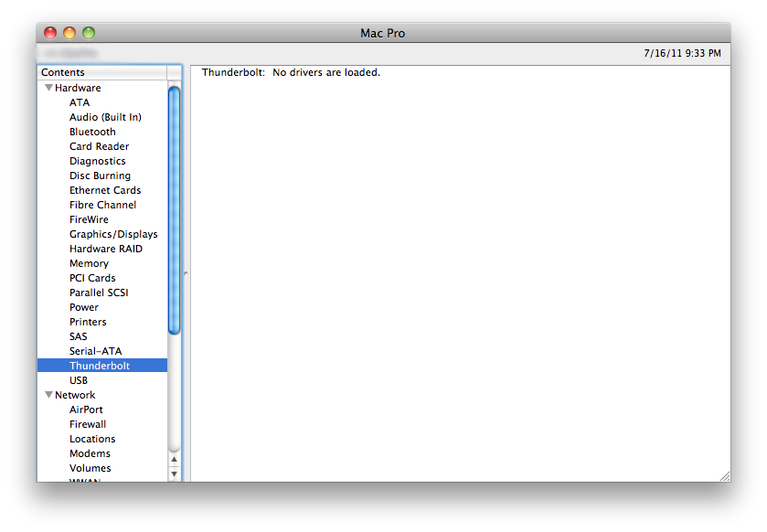Click the sidebar scroll down arrow
767x532 pixels.
[x=174, y=473]
